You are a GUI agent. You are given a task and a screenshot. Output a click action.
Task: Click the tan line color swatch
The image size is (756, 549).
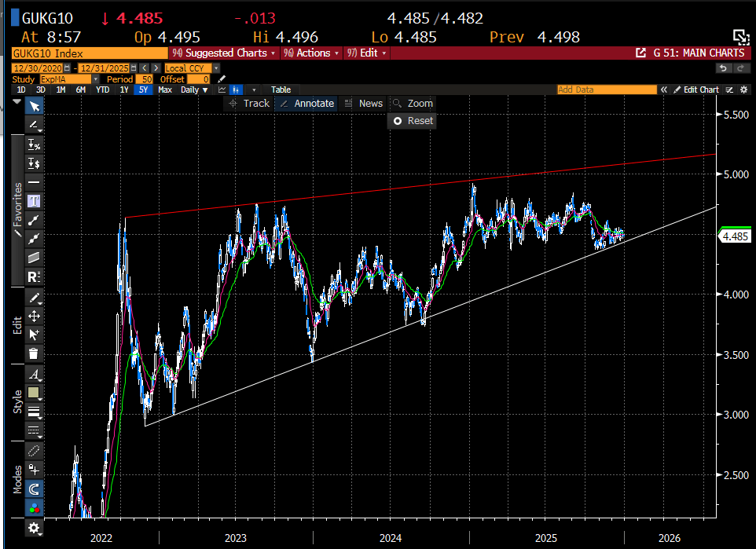click(35, 393)
